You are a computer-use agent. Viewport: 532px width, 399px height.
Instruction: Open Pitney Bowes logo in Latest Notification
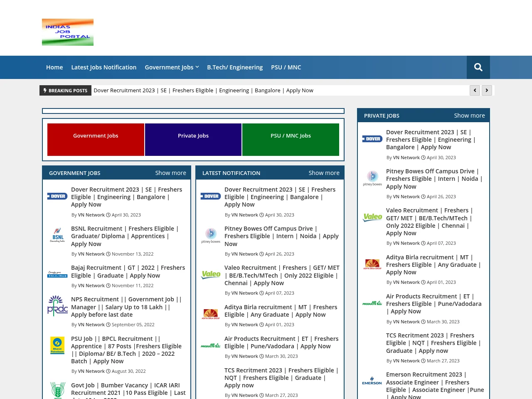(211, 236)
